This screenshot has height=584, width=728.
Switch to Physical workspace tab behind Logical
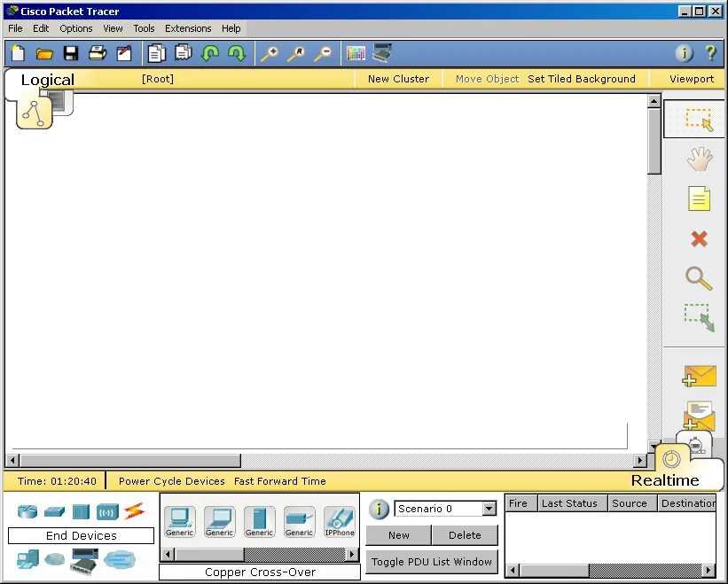coord(63,102)
